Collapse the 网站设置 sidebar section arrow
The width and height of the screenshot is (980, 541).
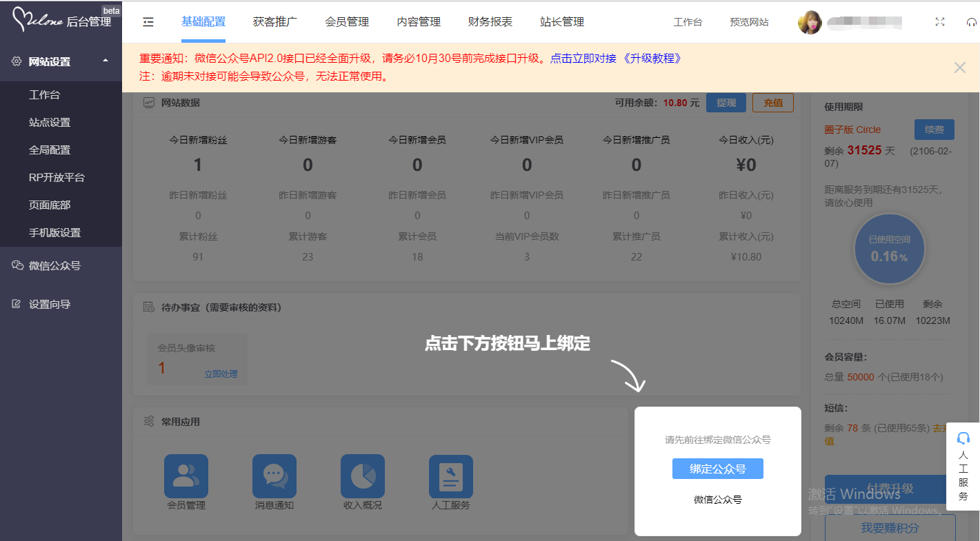point(106,61)
